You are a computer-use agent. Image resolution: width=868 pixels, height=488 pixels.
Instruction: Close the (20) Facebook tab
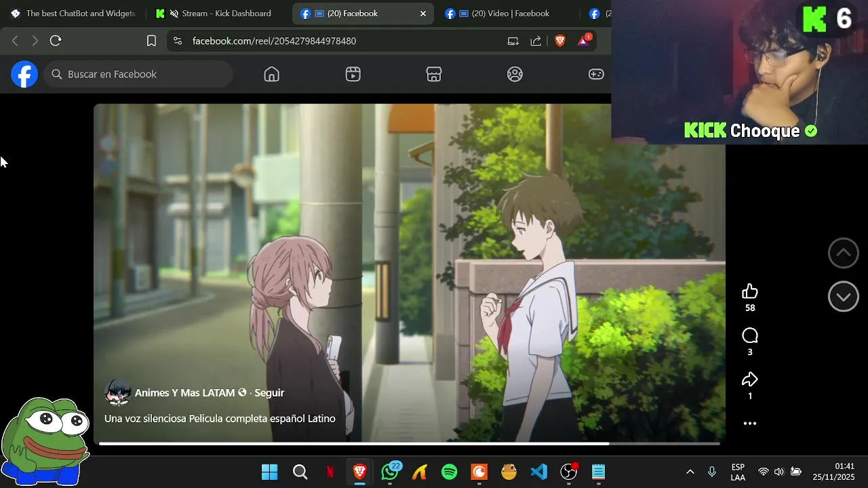tap(423, 14)
